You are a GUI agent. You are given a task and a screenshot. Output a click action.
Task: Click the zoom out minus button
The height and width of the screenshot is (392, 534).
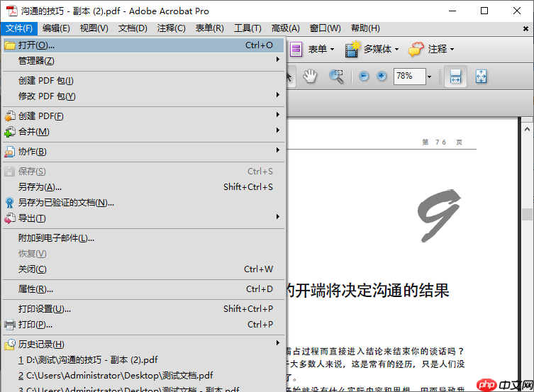[365, 77]
